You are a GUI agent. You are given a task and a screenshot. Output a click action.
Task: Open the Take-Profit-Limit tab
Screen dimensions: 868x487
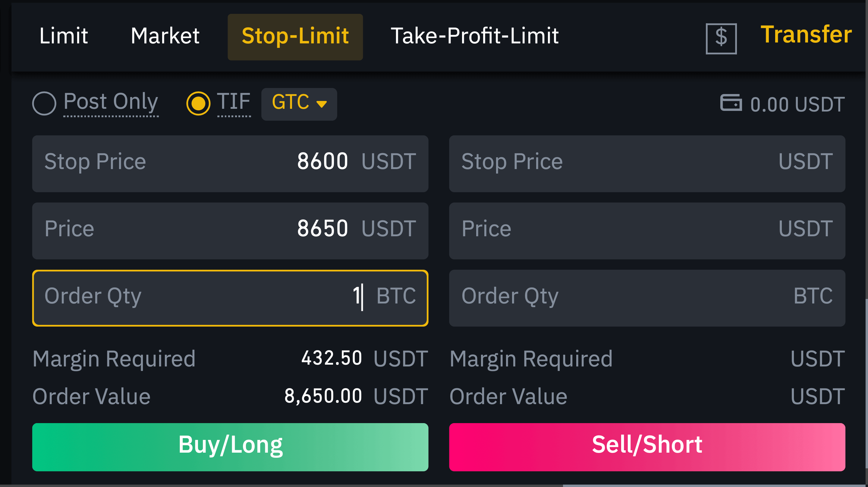pyautogui.click(x=475, y=35)
